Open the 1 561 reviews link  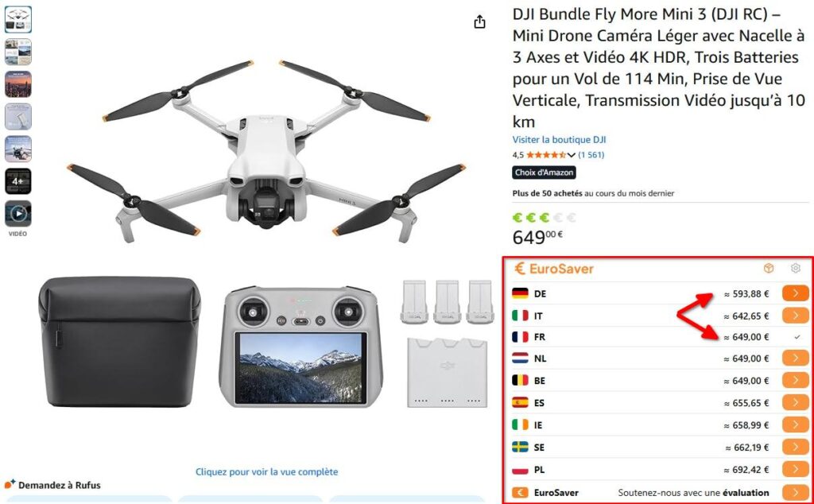click(591, 155)
